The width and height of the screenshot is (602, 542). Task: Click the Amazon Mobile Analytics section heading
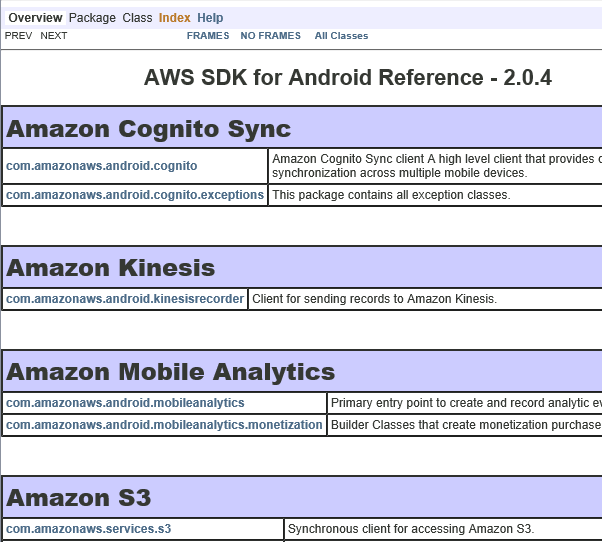tap(171, 372)
